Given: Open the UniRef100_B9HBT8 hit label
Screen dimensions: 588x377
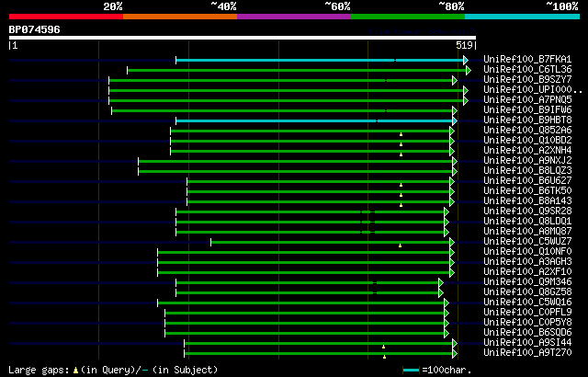Looking at the screenshot, I should [527, 120].
